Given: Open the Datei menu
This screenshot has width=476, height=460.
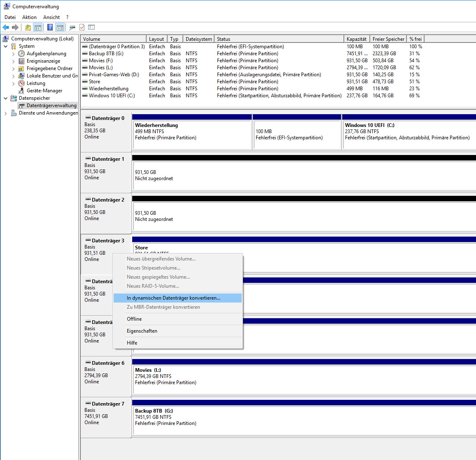Looking at the screenshot, I should click(x=10, y=17).
